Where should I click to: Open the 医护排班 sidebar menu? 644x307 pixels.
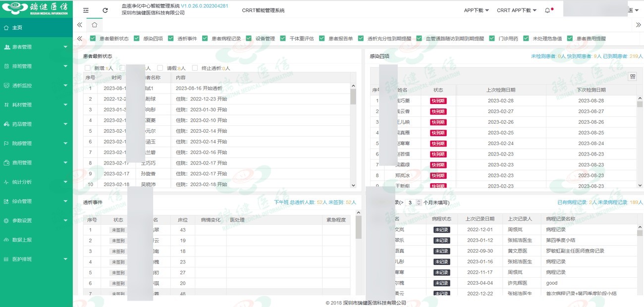tap(36, 259)
